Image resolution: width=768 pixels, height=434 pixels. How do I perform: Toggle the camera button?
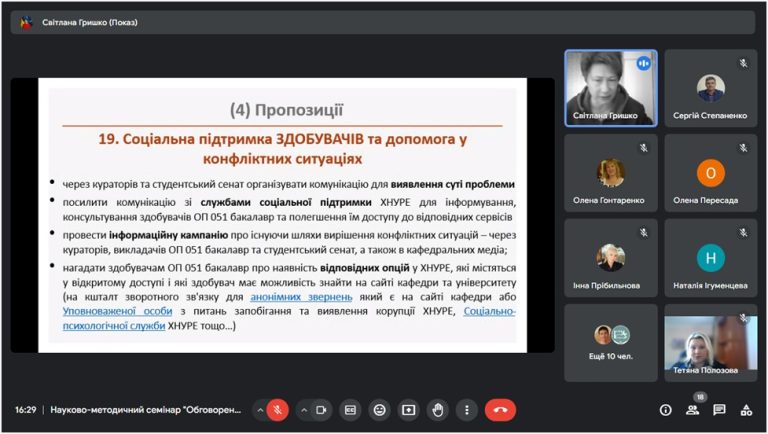pyautogui.click(x=321, y=410)
